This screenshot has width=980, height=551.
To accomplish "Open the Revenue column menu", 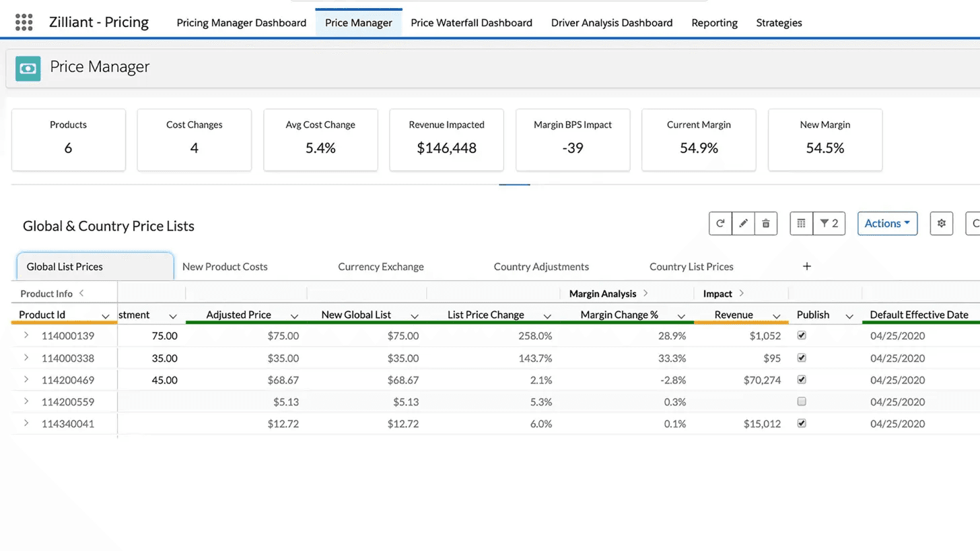I will click(777, 316).
